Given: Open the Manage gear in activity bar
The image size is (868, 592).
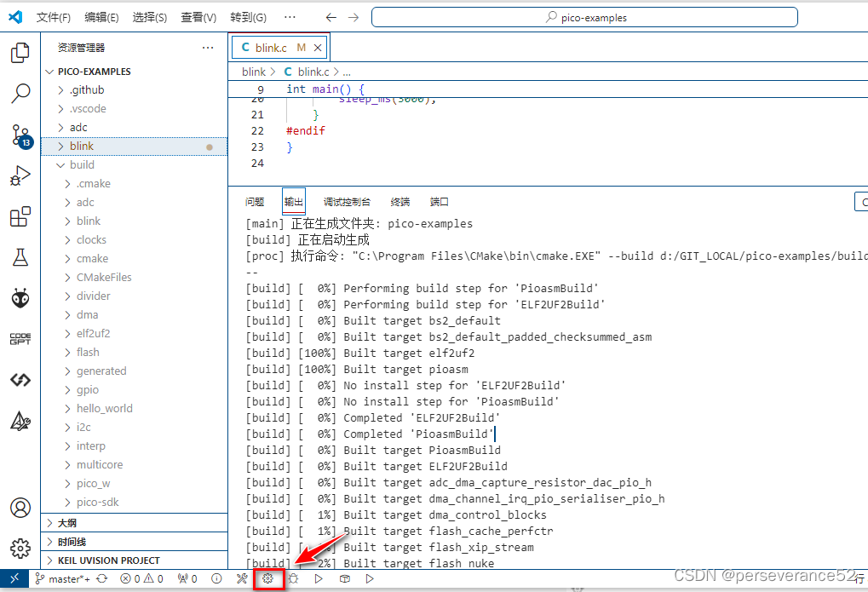Looking at the screenshot, I should coord(20,549).
